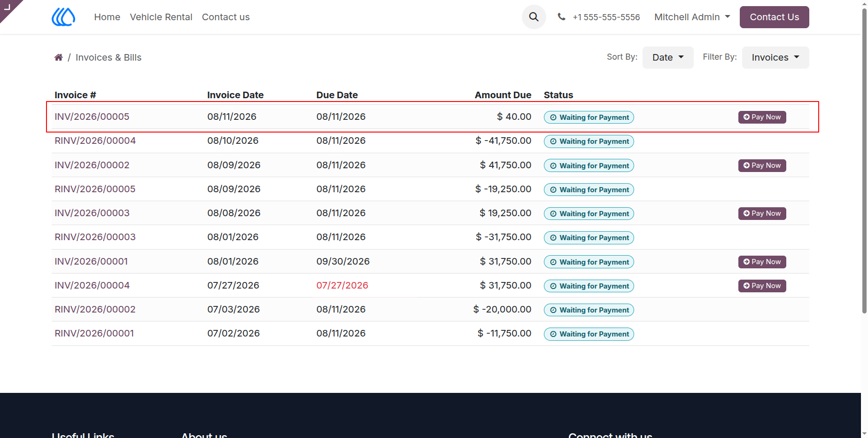Click the overdue due date 07/27/2026
Image resolution: width=868 pixels, height=438 pixels.
point(342,285)
